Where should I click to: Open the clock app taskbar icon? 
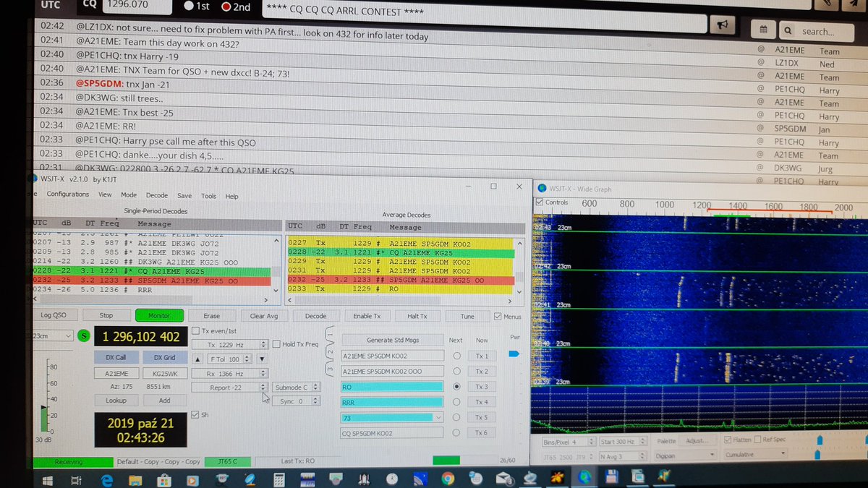(391, 479)
